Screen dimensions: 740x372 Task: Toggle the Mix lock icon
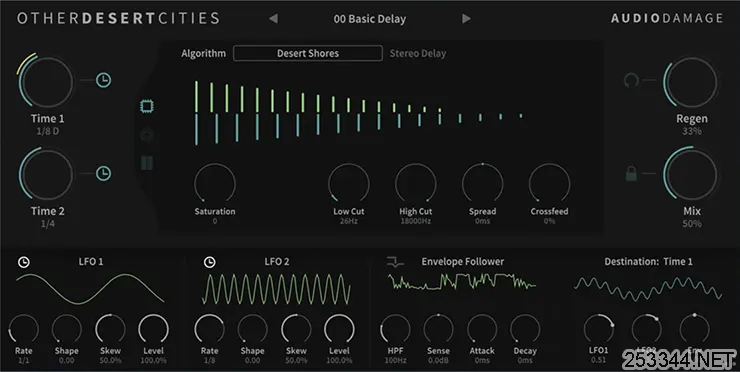(631, 173)
